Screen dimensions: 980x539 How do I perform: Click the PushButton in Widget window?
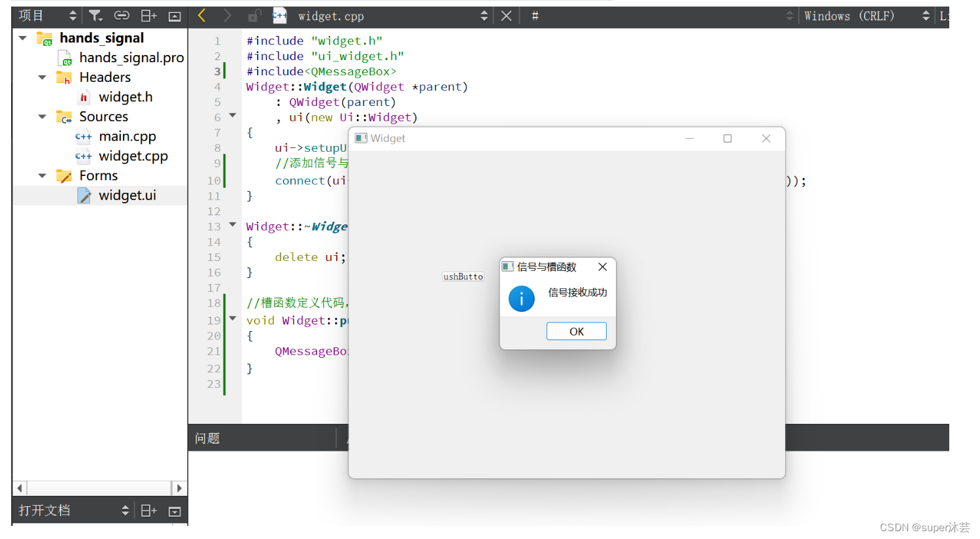click(463, 277)
